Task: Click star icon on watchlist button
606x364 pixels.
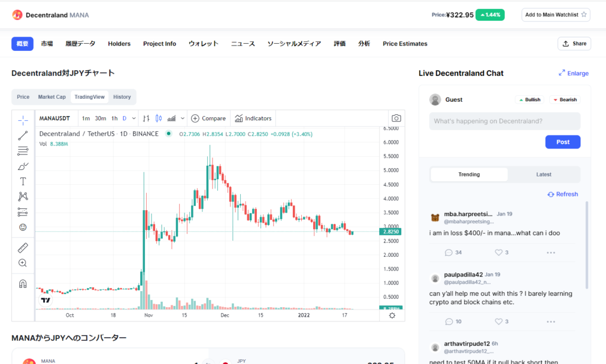Action: (x=584, y=14)
